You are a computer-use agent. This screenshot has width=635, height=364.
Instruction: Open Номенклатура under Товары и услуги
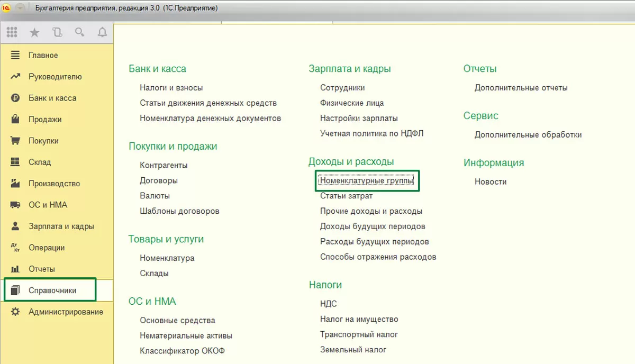point(167,258)
